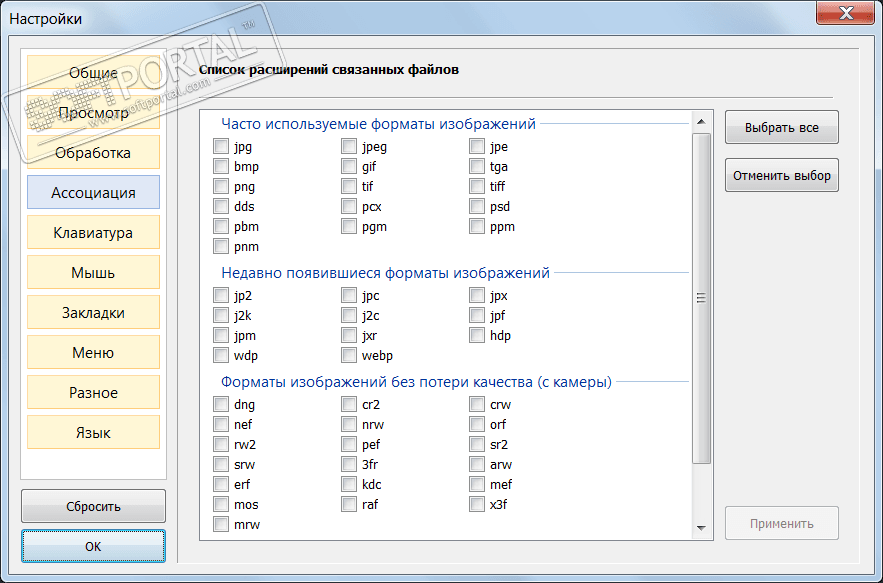Switch to the Закладки tab

coord(93,313)
